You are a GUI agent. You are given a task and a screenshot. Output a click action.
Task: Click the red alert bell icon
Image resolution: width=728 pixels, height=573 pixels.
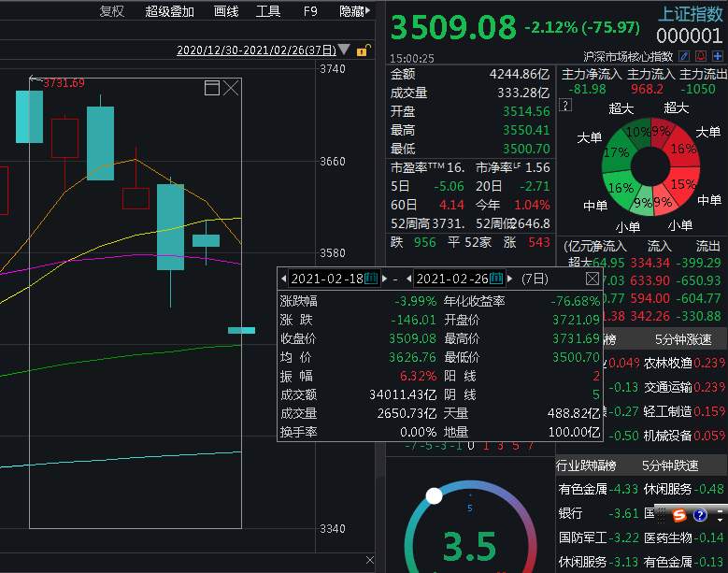pyautogui.click(x=700, y=56)
